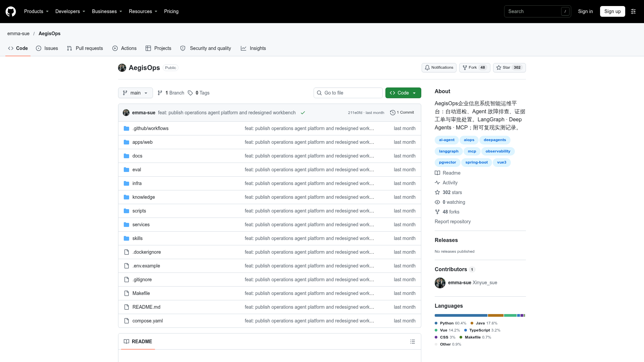
Task: Switch to the Actions tab
Action: [124, 48]
